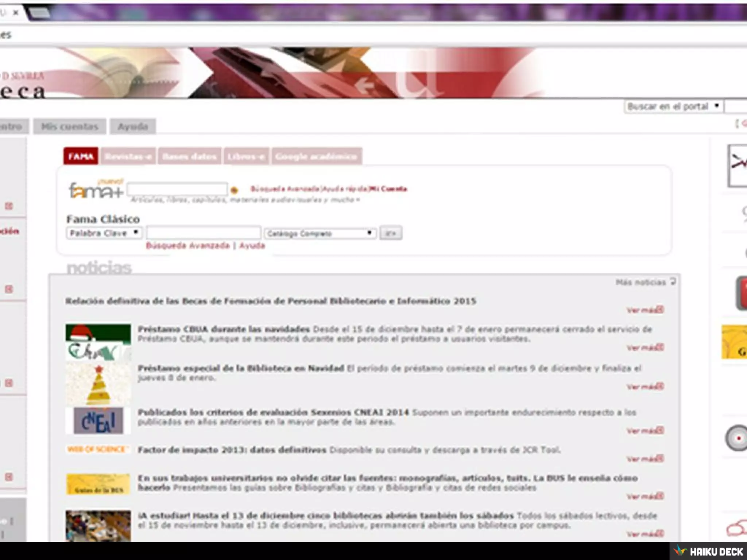This screenshot has height=560, width=747.
Task: Open the Mis cuentas menu tab
Action: tap(70, 127)
